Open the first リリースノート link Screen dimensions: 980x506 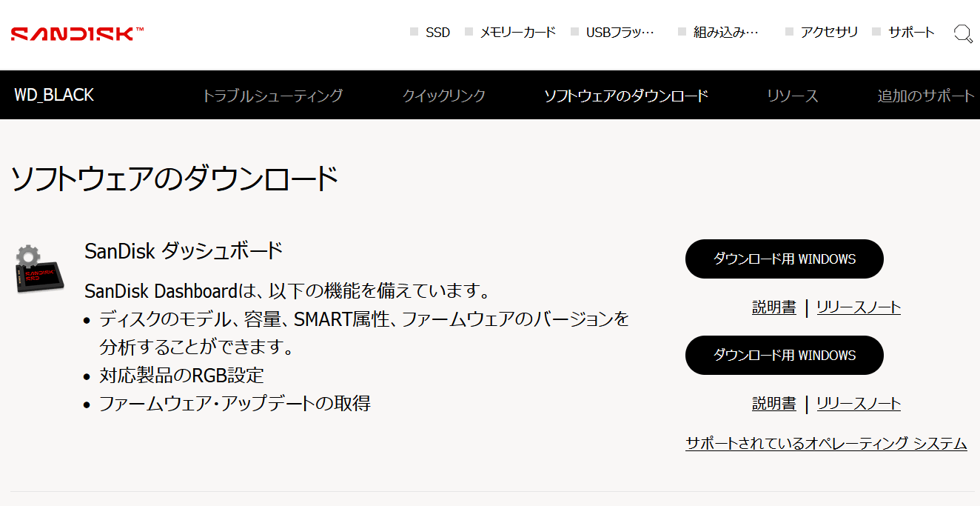click(859, 307)
